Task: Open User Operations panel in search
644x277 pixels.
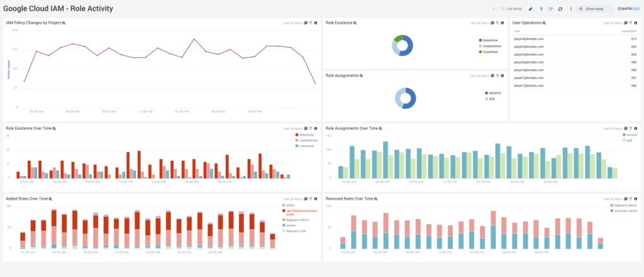Action: [x=545, y=23]
